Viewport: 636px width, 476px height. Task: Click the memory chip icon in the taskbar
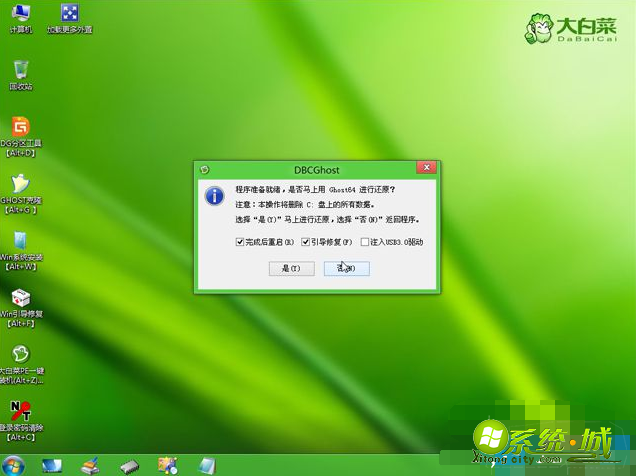[x=129, y=466]
